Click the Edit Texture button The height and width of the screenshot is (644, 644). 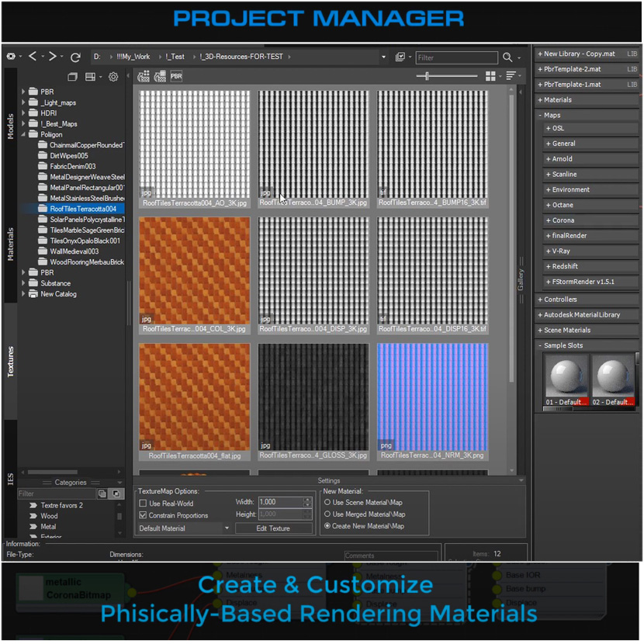point(273,528)
